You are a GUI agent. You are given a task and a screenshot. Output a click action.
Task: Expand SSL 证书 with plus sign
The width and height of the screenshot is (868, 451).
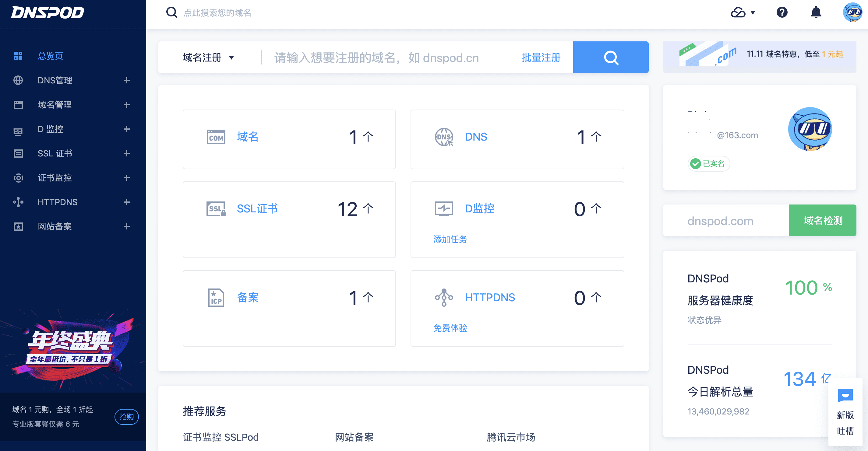tap(127, 153)
